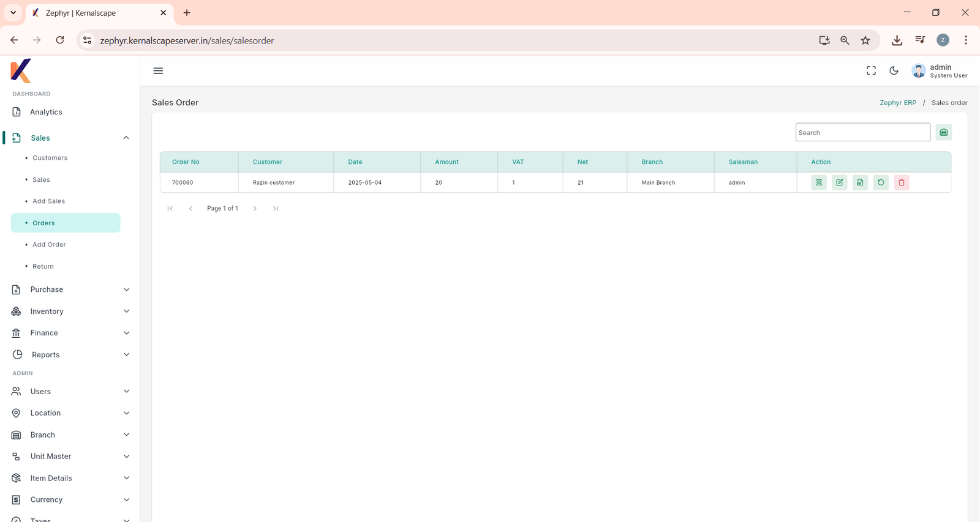Expand the Finance section chevron

coord(127,333)
